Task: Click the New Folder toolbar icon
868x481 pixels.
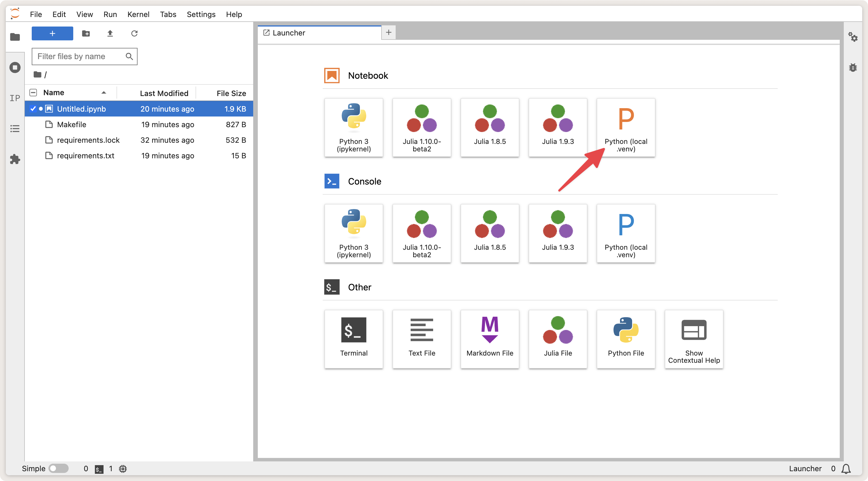Action: (86, 33)
